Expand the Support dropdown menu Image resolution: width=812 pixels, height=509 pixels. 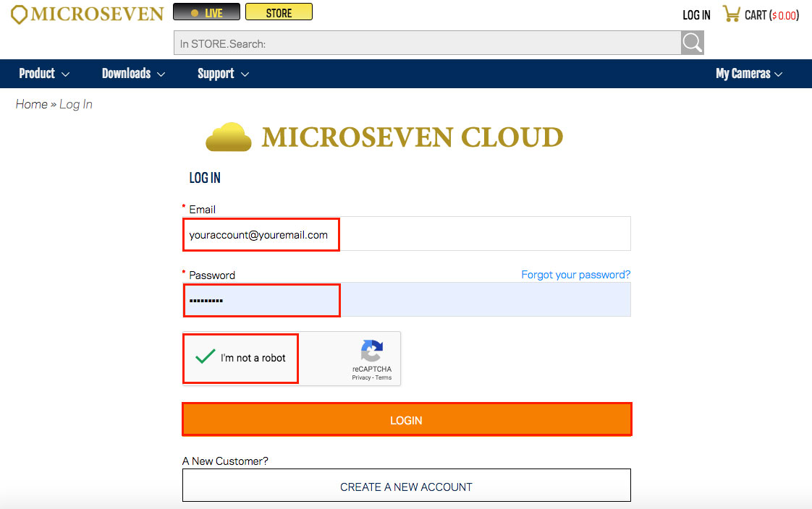coord(223,74)
